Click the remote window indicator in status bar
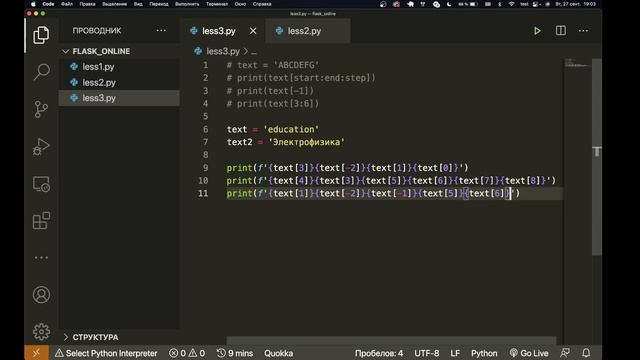 tap(36, 353)
